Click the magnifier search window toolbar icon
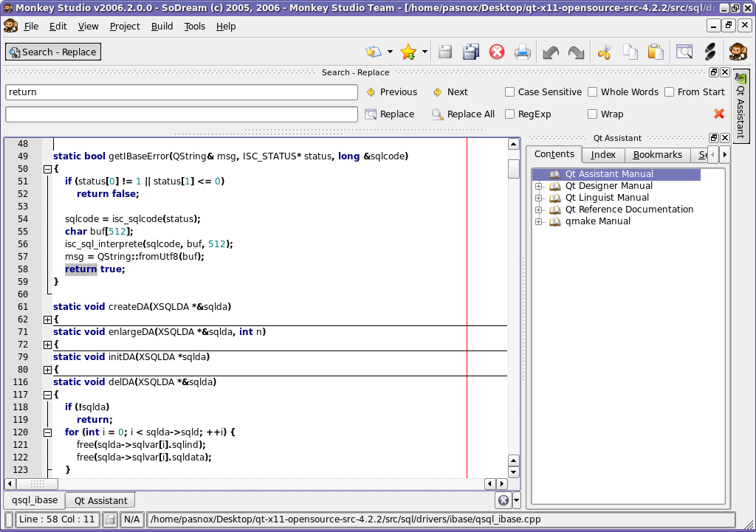The width and height of the screenshot is (756, 532). point(684,52)
